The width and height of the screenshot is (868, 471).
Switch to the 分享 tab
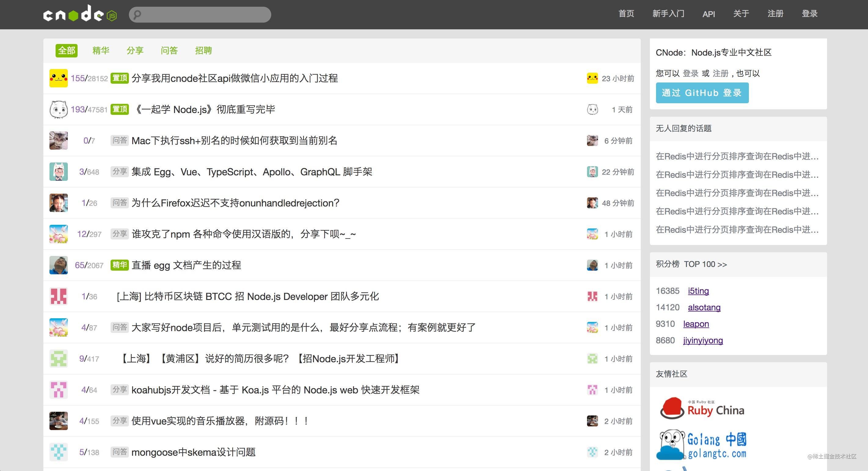tap(135, 50)
